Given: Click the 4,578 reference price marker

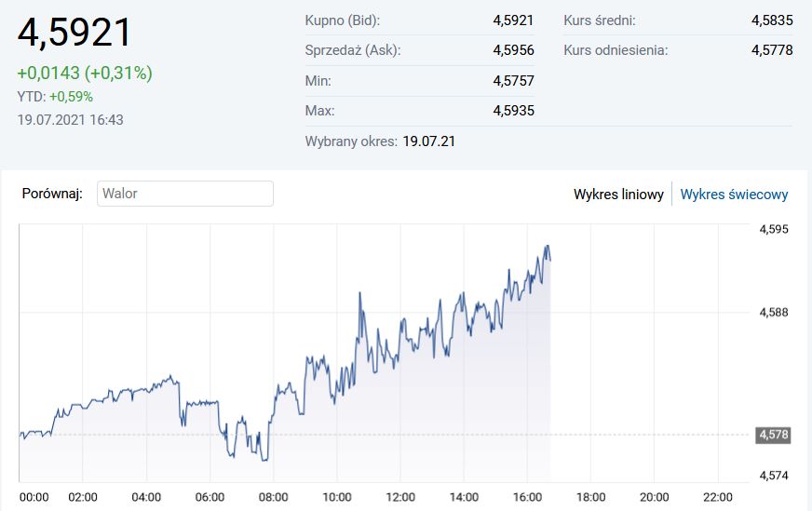Looking at the screenshot, I should [773, 435].
